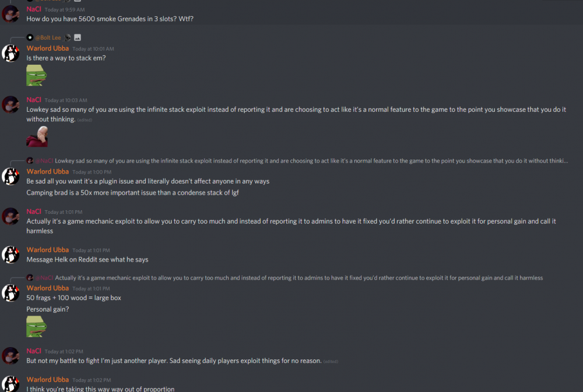Click NaCl's username on the 1:01 PM message
The width and height of the screenshot is (583, 392).
click(34, 211)
